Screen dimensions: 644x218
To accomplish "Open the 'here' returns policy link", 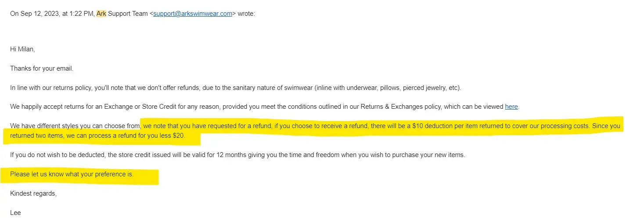I will [511, 107].
